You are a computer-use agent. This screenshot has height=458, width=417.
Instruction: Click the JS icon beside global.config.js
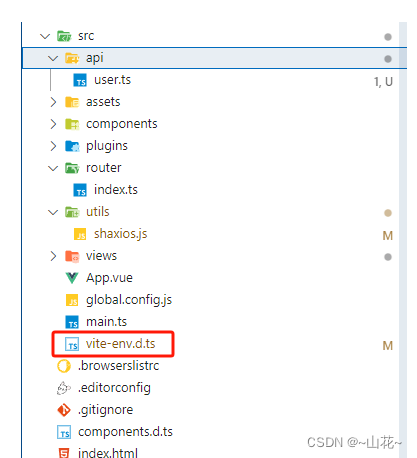coord(72,300)
